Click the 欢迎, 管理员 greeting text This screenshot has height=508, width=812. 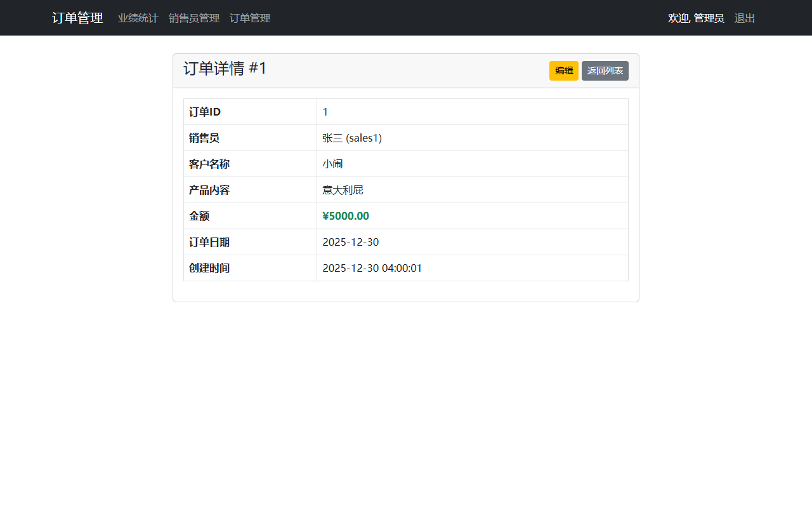pos(696,18)
